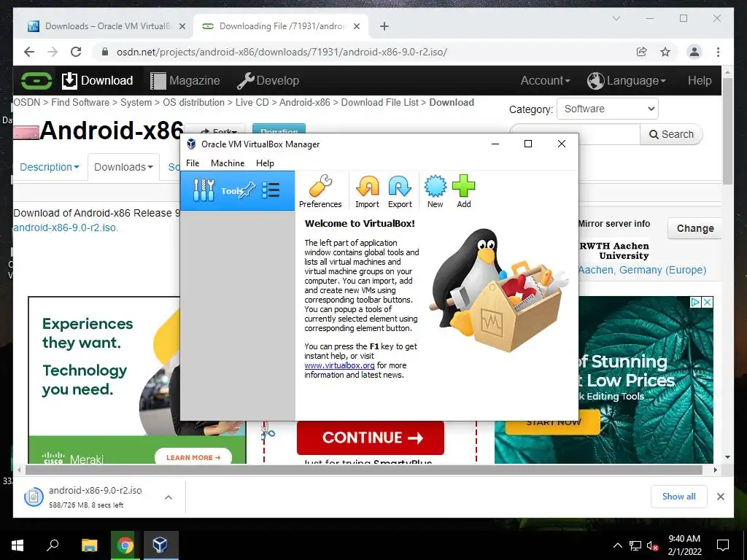Image resolution: width=747 pixels, height=560 pixels.
Task: Click the red CONTINUE button
Action: (x=370, y=437)
